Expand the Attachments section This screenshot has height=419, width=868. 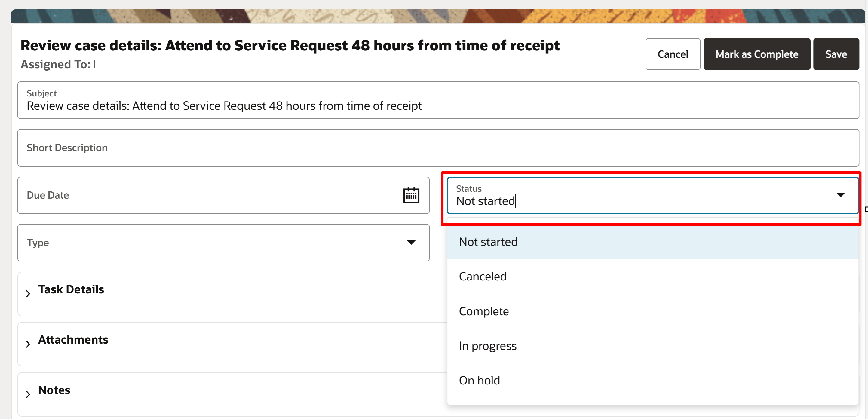[x=73, y=340]
